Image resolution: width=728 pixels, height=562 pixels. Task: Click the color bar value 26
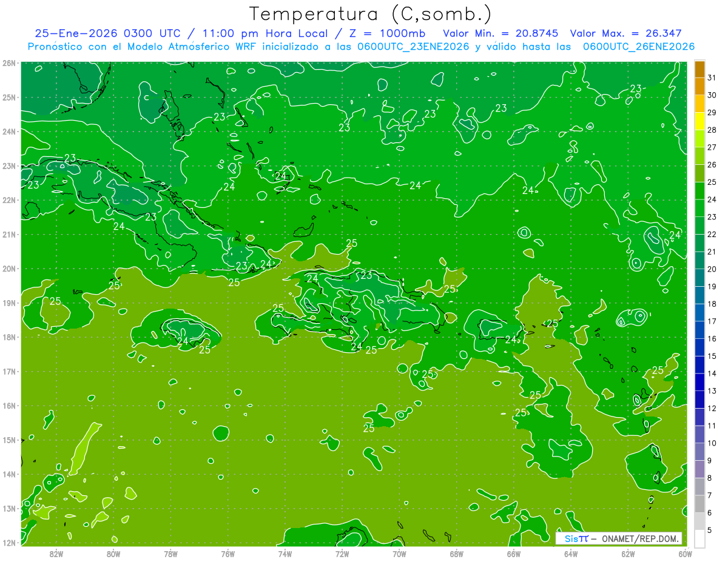tap(712, 165)
